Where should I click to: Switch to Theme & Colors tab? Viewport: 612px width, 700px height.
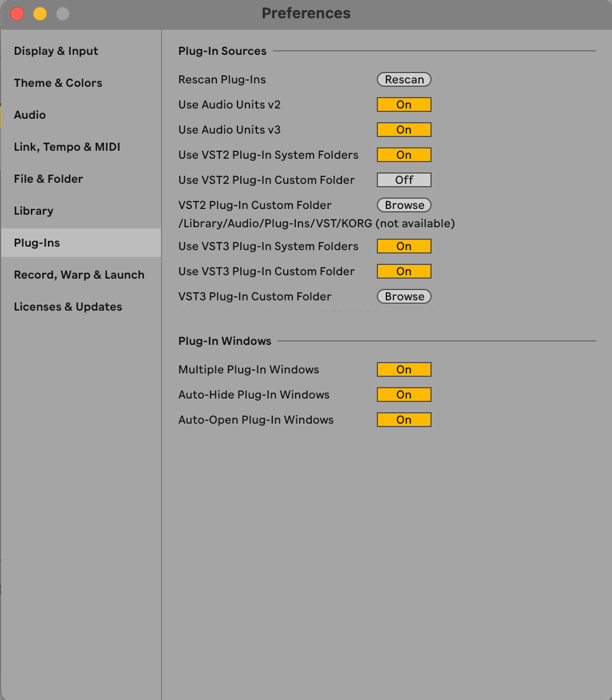click(58, 83)
